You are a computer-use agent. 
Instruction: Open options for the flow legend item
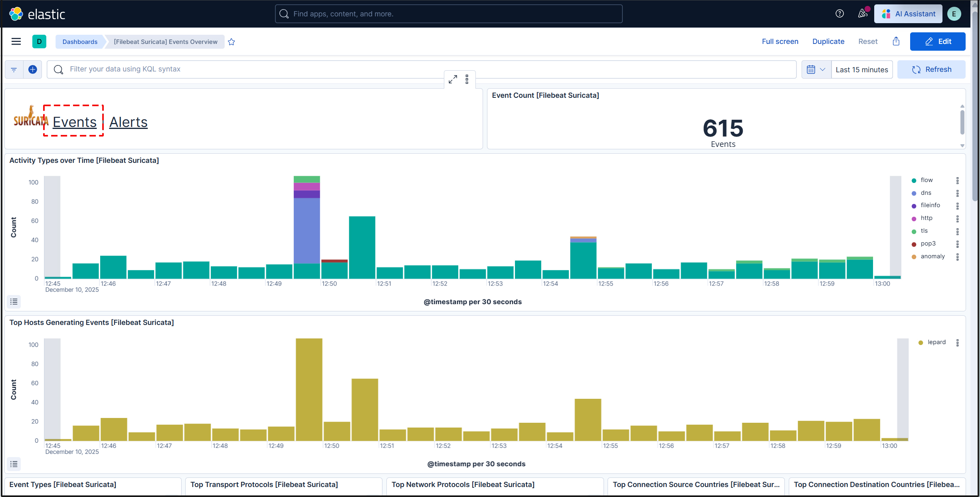click(x=957, y=180)
